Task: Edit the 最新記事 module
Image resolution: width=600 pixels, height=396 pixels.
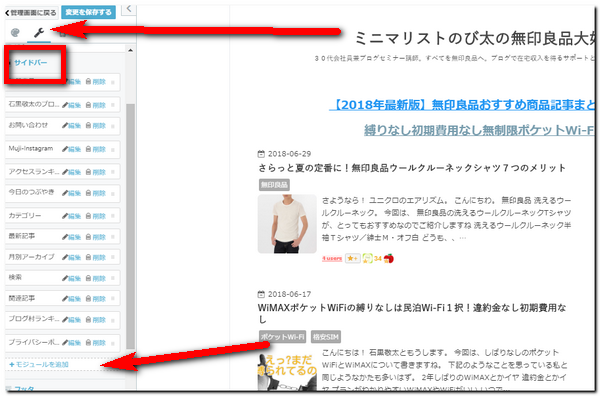Action: click(x=72, y=237)
